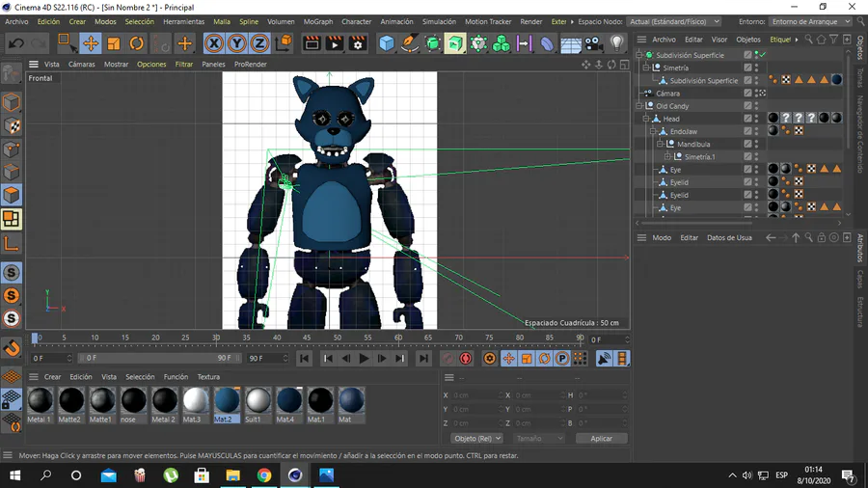Toggle Z axis lock
The height and width of the screenshot is (488, 868).
point(259,43)
